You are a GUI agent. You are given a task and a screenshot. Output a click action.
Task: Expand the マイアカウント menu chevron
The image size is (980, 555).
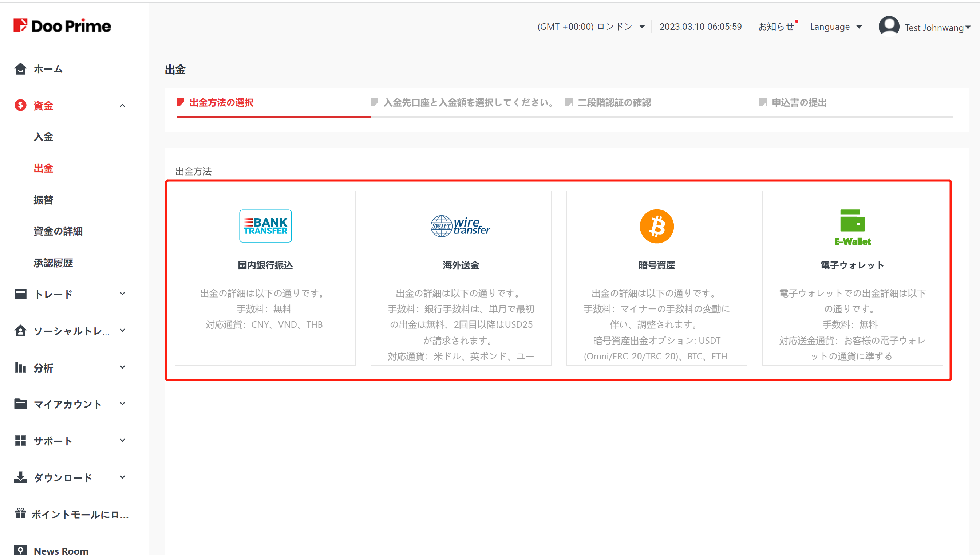[122, 404]
